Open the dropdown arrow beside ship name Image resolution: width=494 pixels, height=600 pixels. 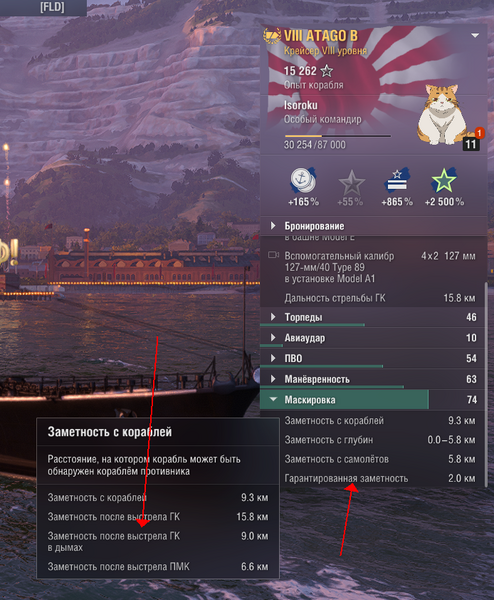(x=475, y=36)
